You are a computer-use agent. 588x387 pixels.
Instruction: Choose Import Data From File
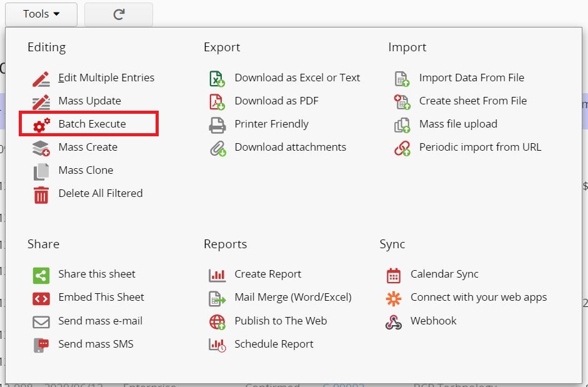coord(472,78)
